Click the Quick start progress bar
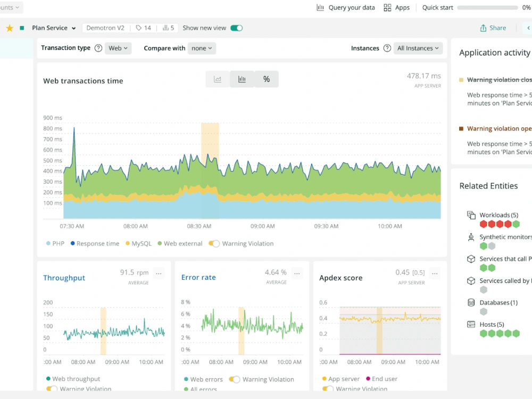The width and height of the screenshot is (532, 399). 487,7
